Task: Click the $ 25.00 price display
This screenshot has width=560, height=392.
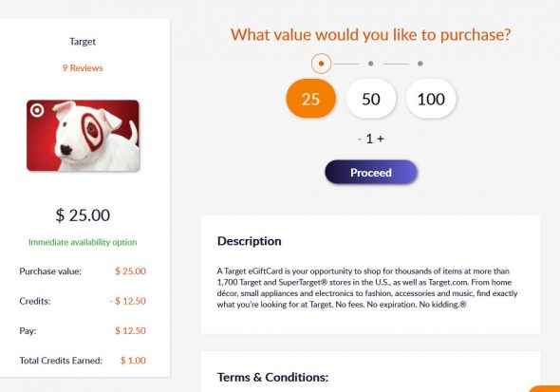Action: pyautogui.click(x=83, y=215)
